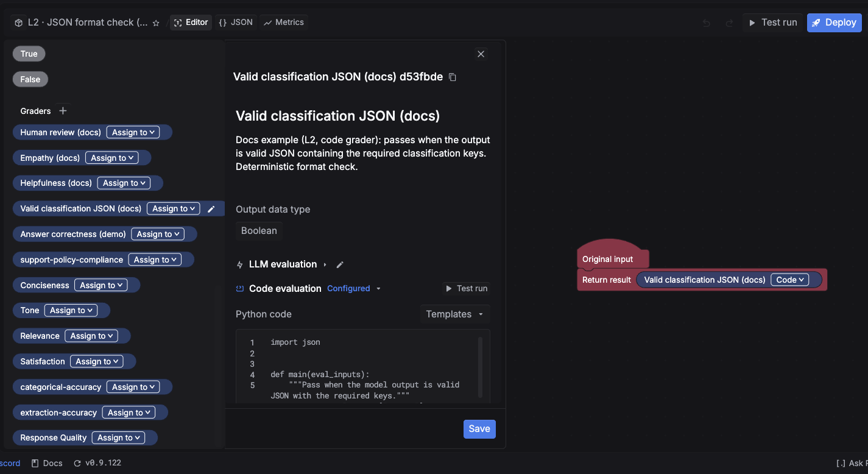Switch to the Editor tab
Viewport: 868px width, 474px height.
[191, 23]
